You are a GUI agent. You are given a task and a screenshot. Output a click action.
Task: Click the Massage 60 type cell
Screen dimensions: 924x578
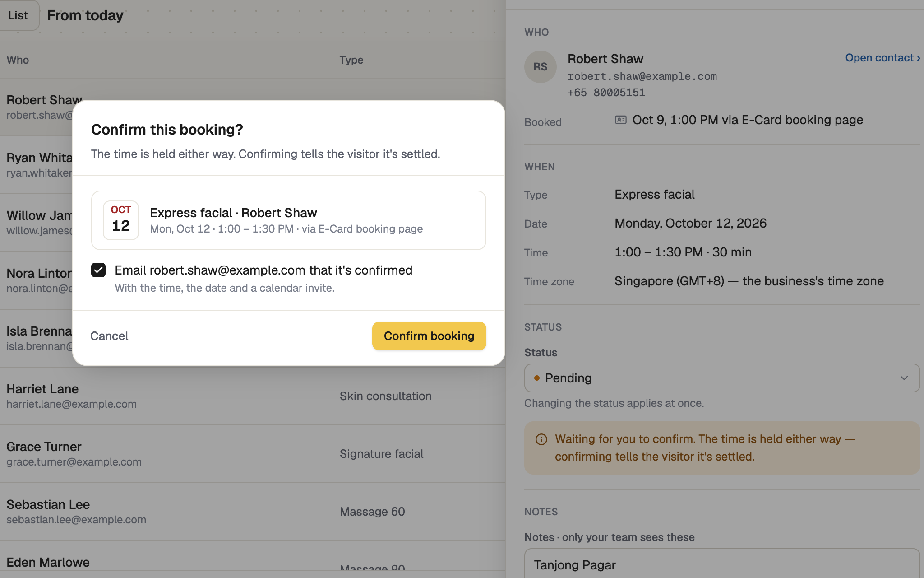(x=372, y=512)
